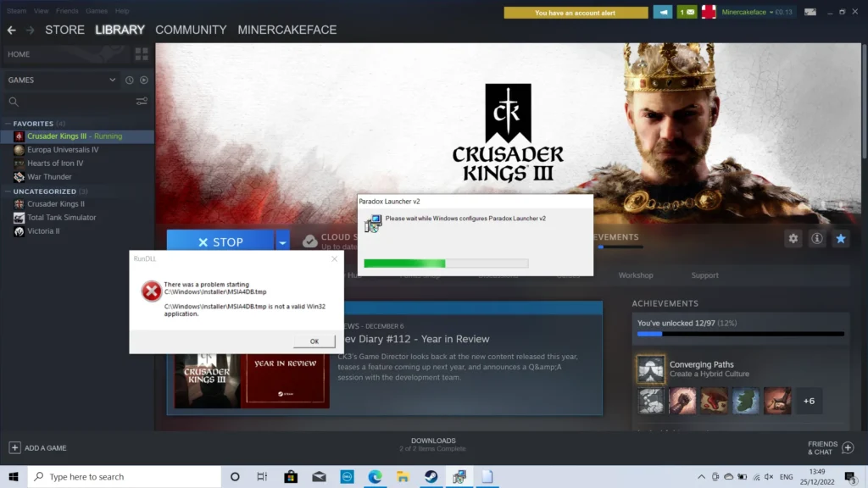This screenshot has height=488, width=868.
Task: Select Hearts of Iron IV in library
Action: [55, 164]
